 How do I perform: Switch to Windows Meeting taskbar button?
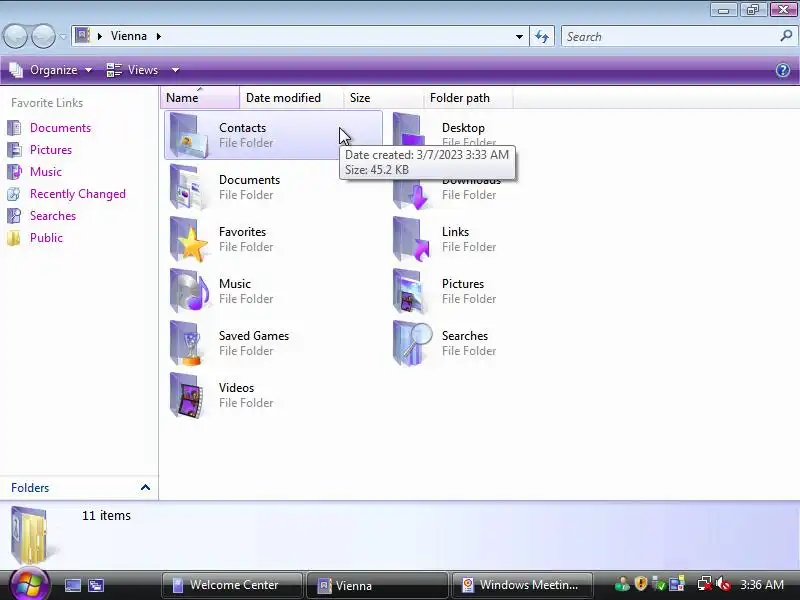[x=521, y=585]
